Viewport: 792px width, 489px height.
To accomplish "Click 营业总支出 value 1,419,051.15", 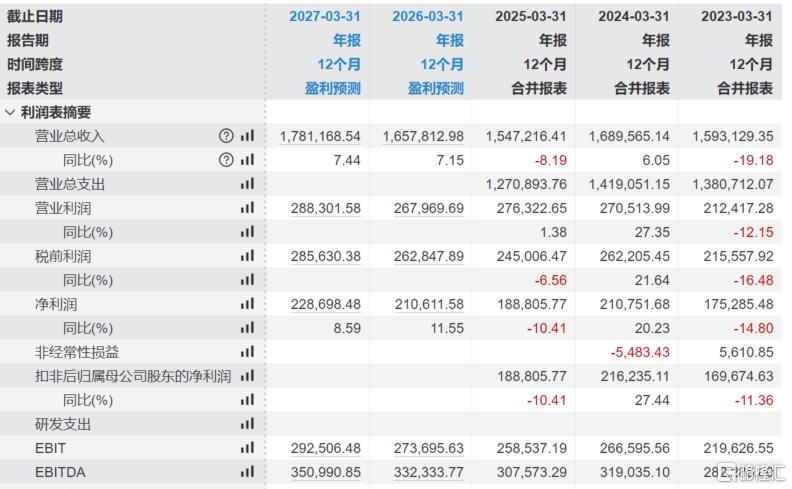I will click(629, 184).
